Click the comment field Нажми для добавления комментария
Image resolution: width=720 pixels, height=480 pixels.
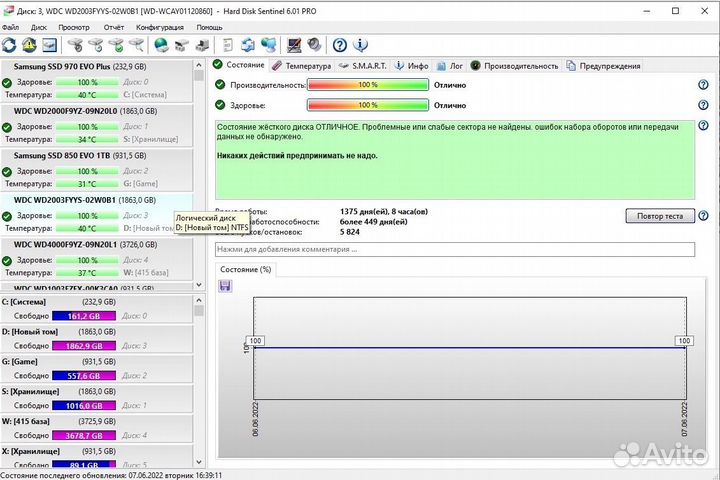coord(455,249)
